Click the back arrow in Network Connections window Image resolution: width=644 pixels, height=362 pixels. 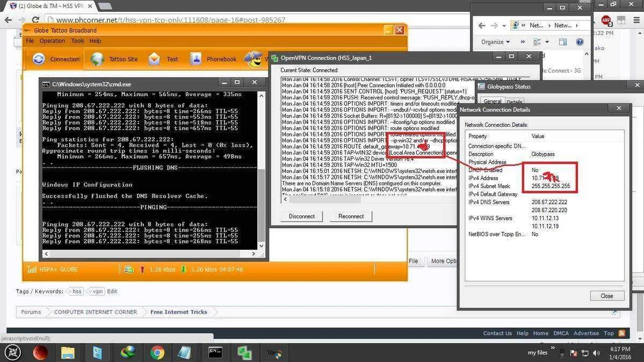(482, 25)
